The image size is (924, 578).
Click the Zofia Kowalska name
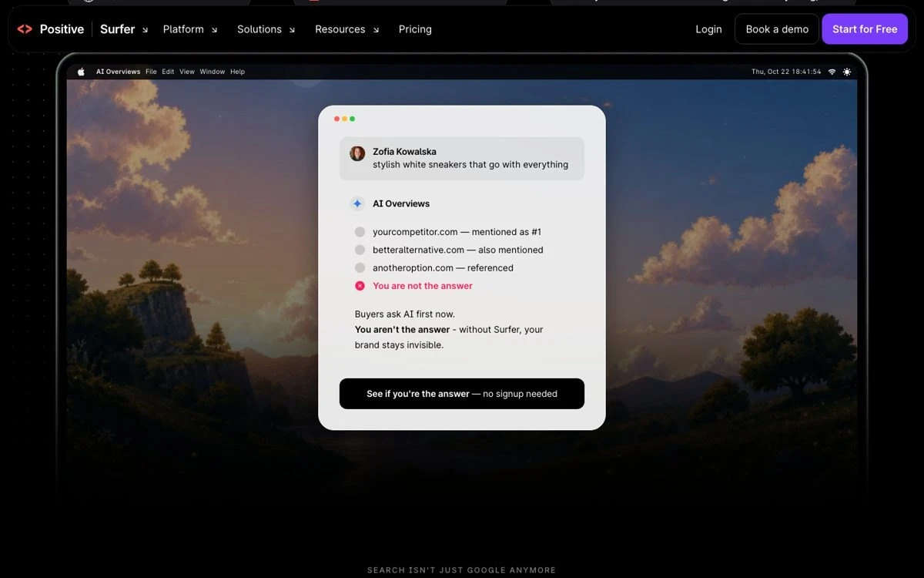coord(404,152)
